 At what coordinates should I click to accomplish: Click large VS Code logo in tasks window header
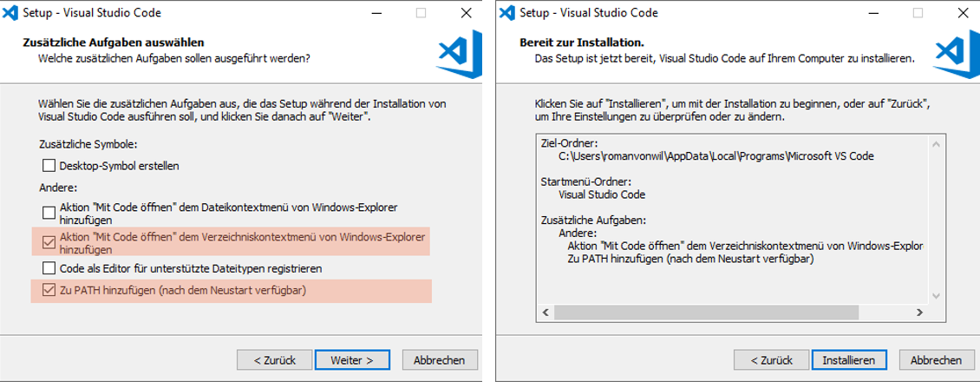[460, 54]
